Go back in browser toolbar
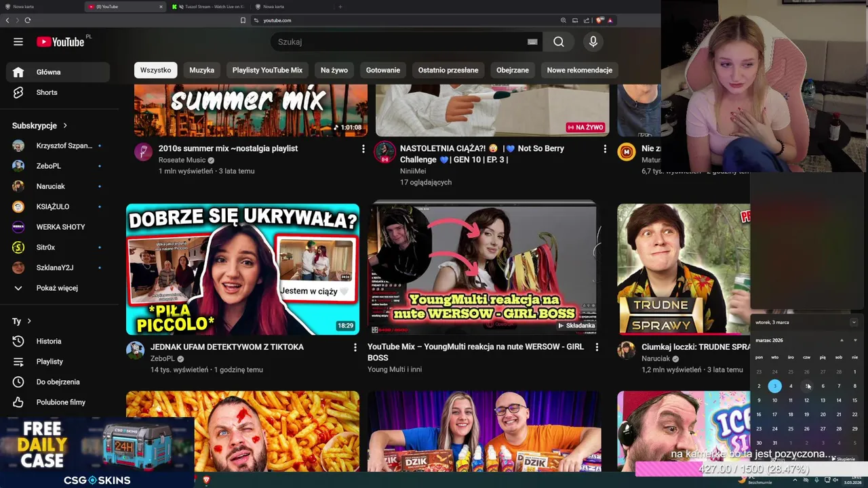 [x=7, y=20]
